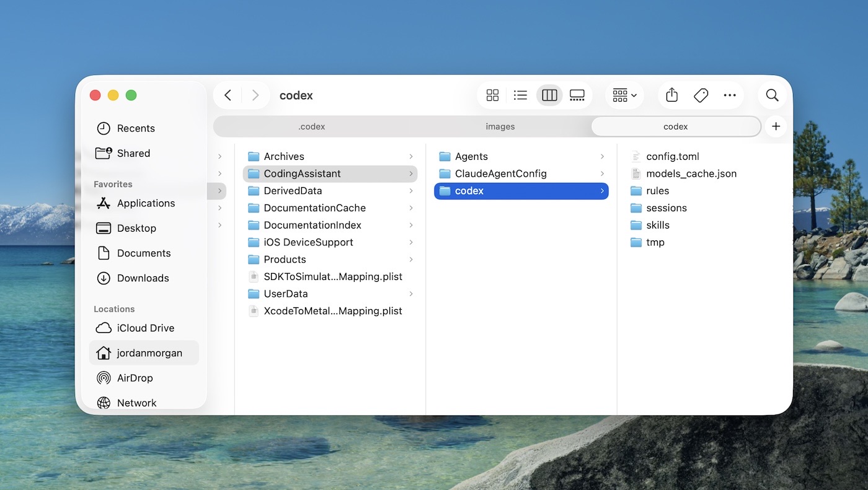This screenshot has height=490, width=868.
Task: Open the more actions ellipsis menu
Action: (x=730, y=95)
